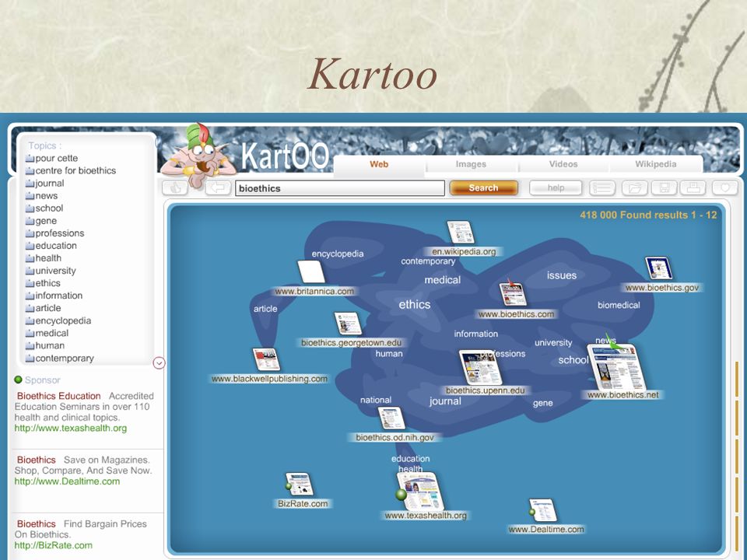The width and height of the screenshot is (747, 560).
Task: Click the back arrow toolbar icon
Action: click(218, 188)
